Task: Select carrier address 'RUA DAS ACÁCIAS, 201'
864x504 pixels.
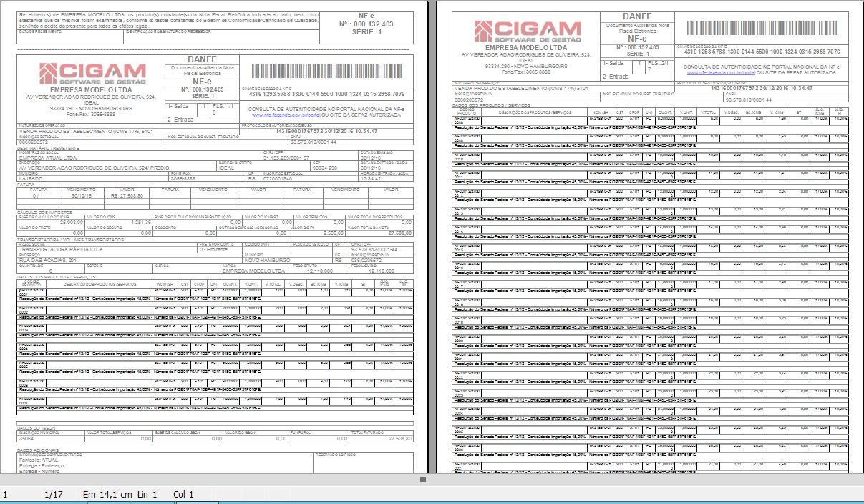Action: point(49,261)
